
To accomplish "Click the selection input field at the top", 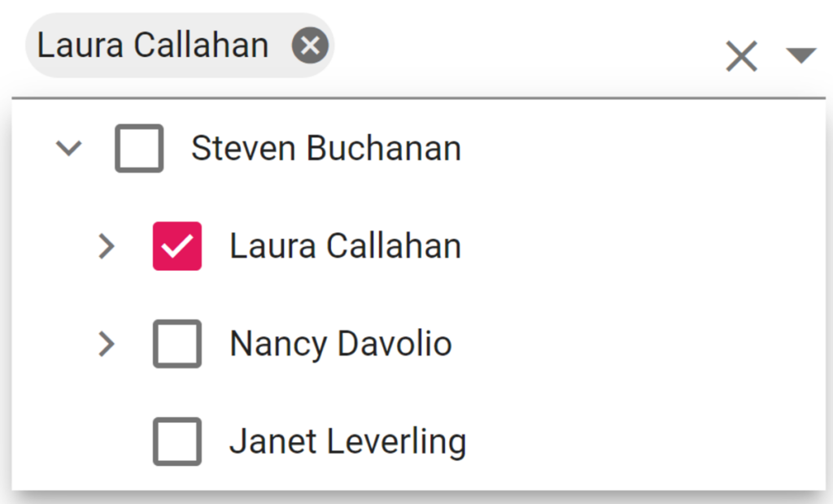I will (488, 46).
